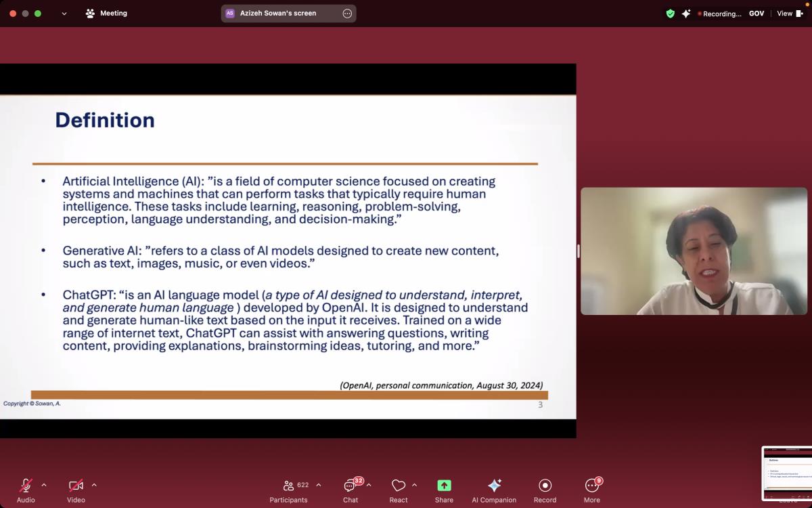Open the AI Companion
Viewport: 812px width, 508px height.
tap(494, 490)
